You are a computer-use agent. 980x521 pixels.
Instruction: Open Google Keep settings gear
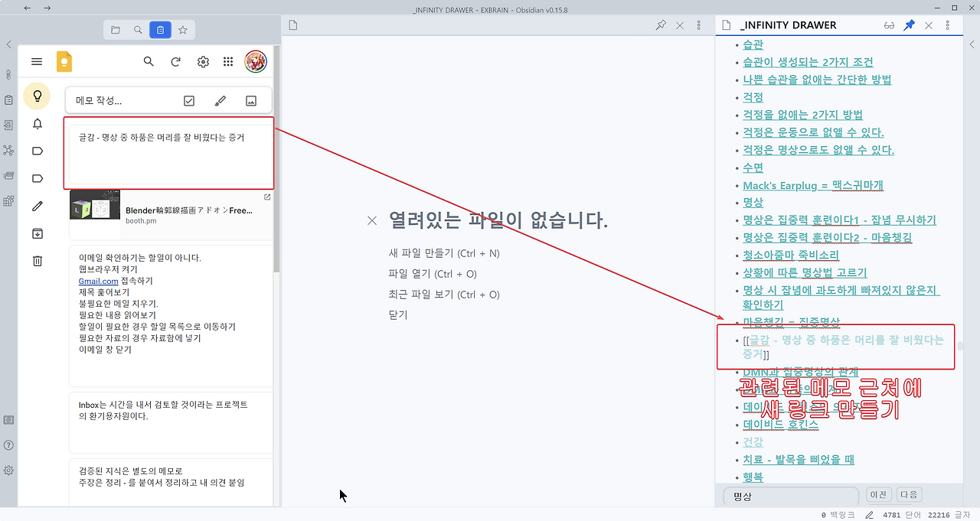point(203,62)
